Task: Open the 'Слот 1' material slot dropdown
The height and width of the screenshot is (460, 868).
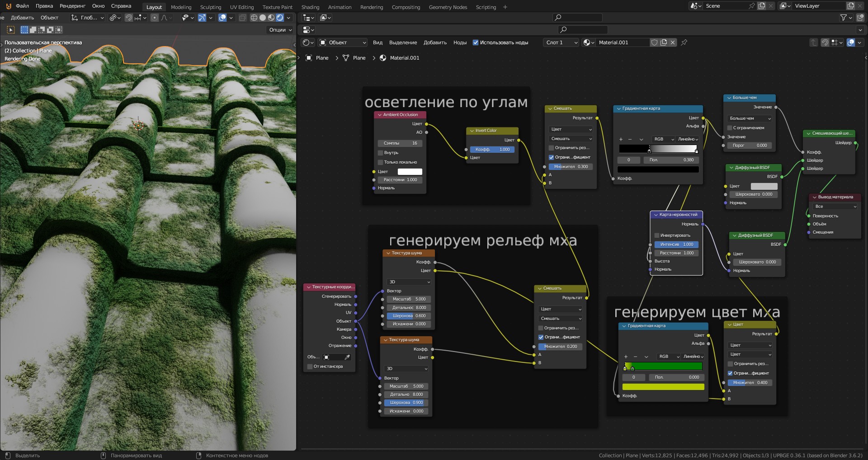Action: [x=561, y=42]
